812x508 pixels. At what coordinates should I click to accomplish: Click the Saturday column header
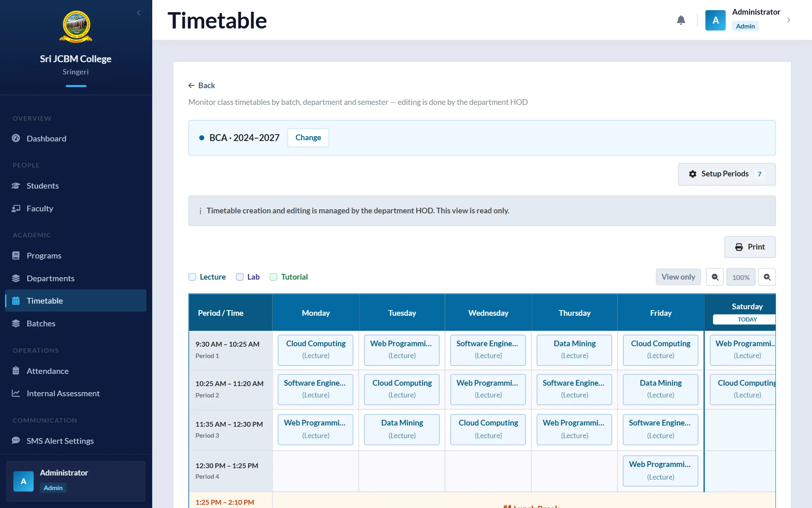(x=740, y=312)
